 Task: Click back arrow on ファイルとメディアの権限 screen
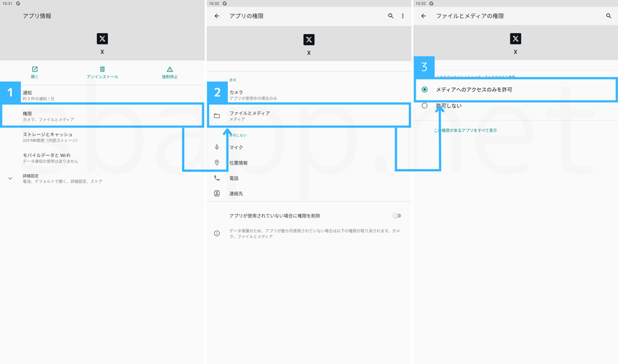424,16
